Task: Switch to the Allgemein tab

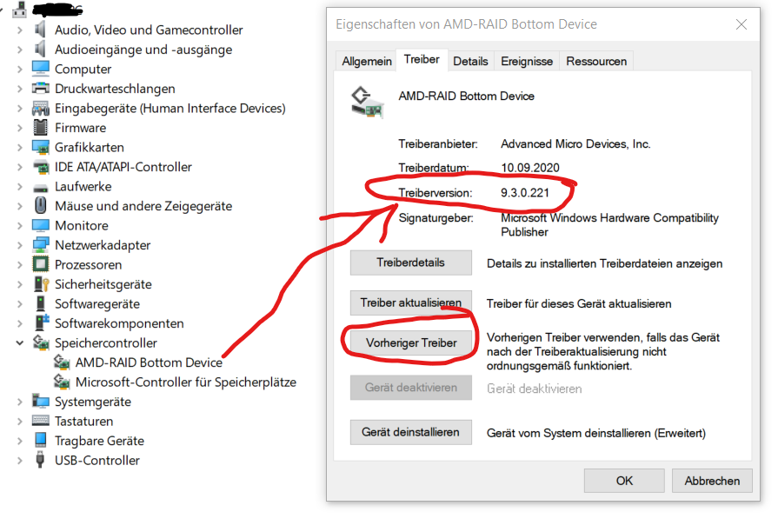Action: (366, 61)
